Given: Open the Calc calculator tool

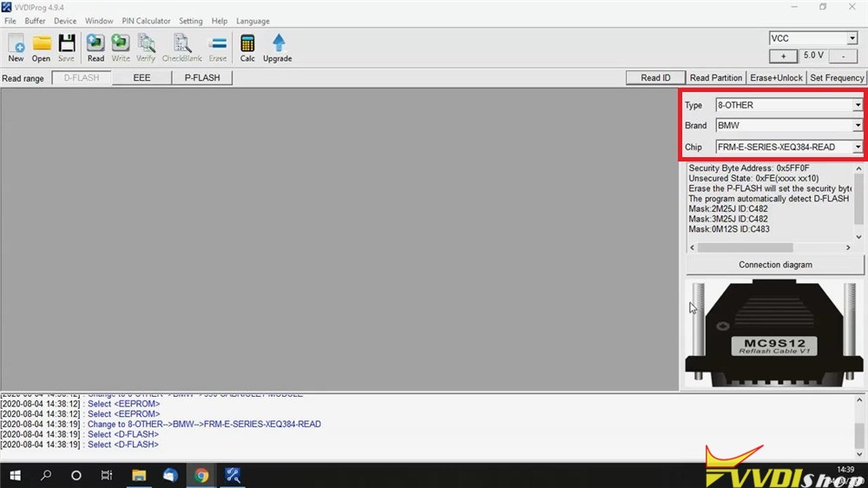Looking at the screenshot, I should (247, 48).
